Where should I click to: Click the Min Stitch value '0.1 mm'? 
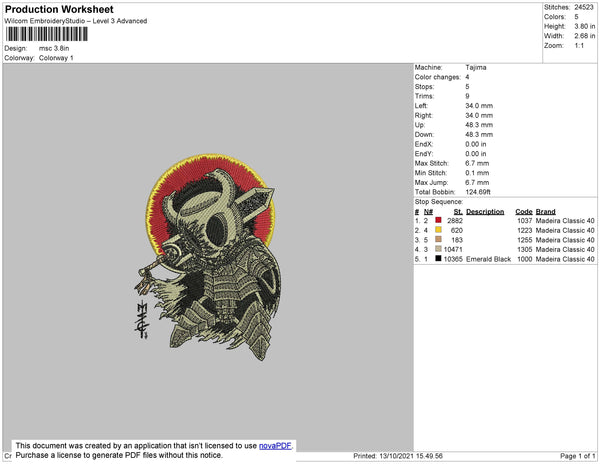pos(477,173)
